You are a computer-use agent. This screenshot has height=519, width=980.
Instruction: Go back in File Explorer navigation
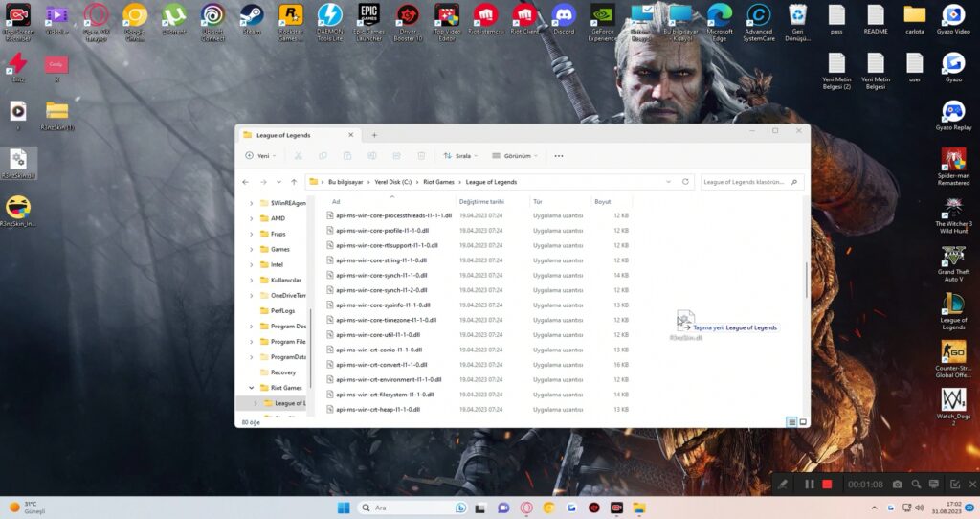tap(246, 182)
